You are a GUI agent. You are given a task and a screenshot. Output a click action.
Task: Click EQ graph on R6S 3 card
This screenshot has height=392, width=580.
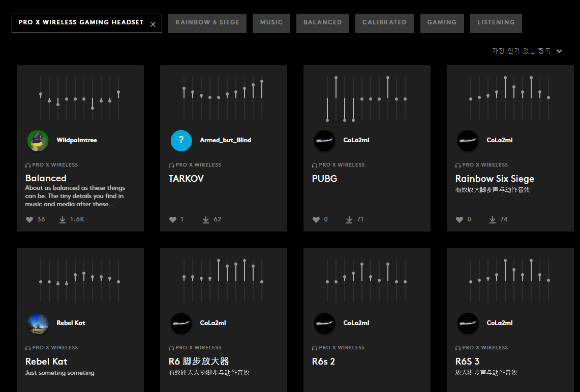pyautogui.click(x=509, y=281)
